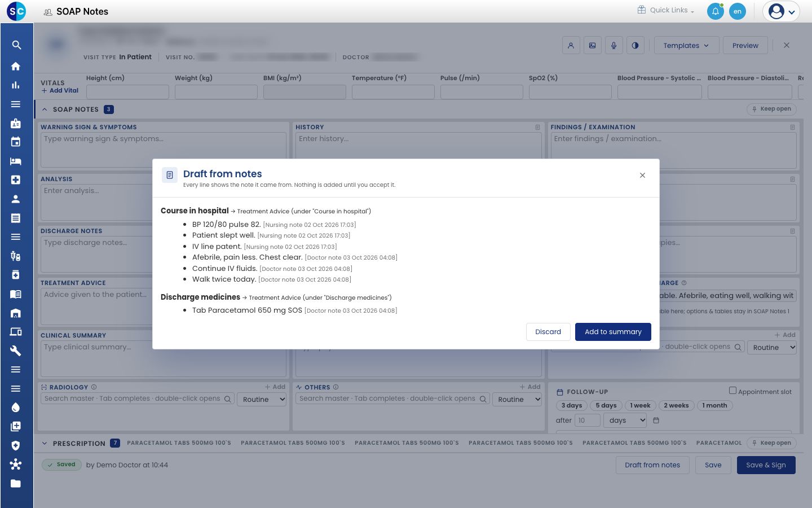Go to the home icon in the sidebar
The image size is (812, 508).
[16, 66]
